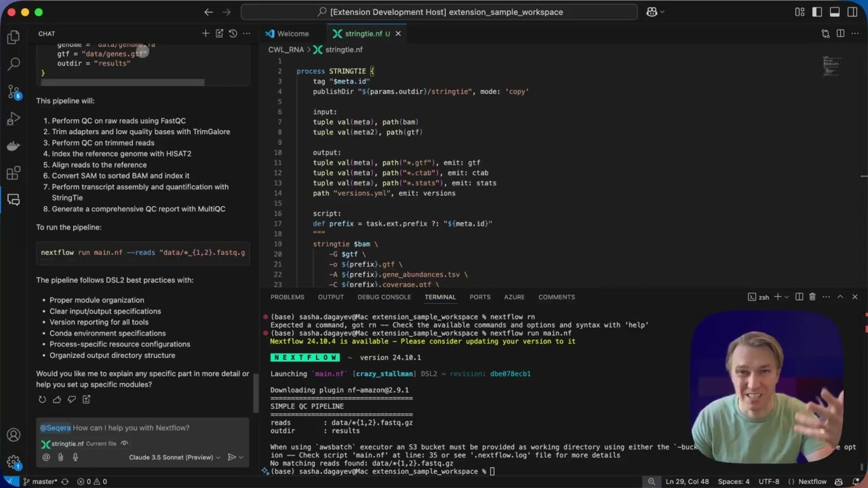868x488 pixels.
Task: Show chat history icon
Action: point(233,33)
